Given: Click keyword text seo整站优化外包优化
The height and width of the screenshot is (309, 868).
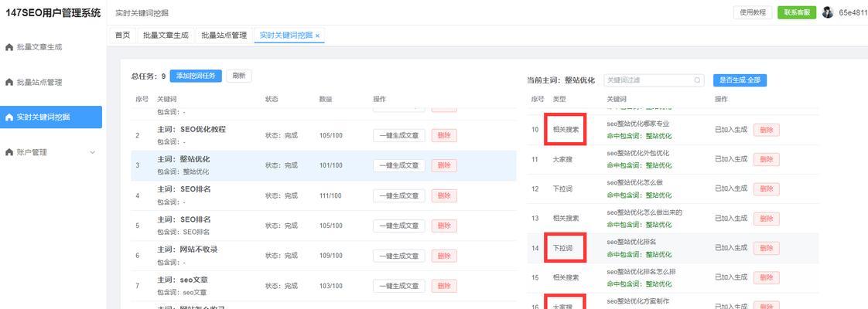Looking at the screenshot, I should [x=637, y=153].
